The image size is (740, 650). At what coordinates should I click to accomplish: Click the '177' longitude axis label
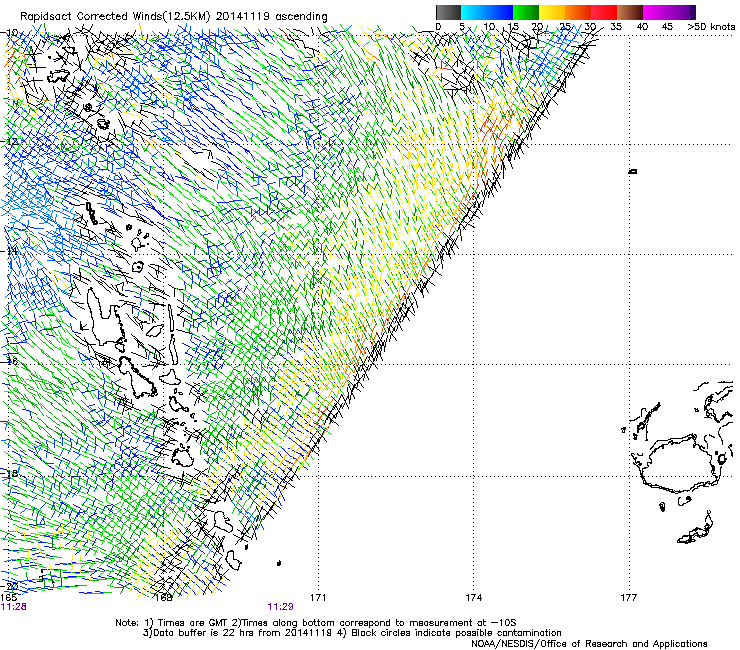[629, 598]
